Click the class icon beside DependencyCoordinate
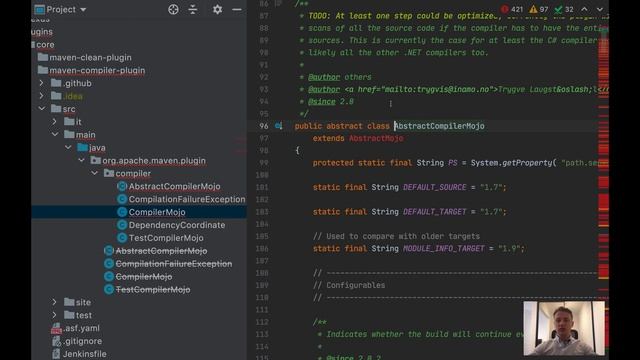The height and width of the screenshot is (360, 640). 122,225
